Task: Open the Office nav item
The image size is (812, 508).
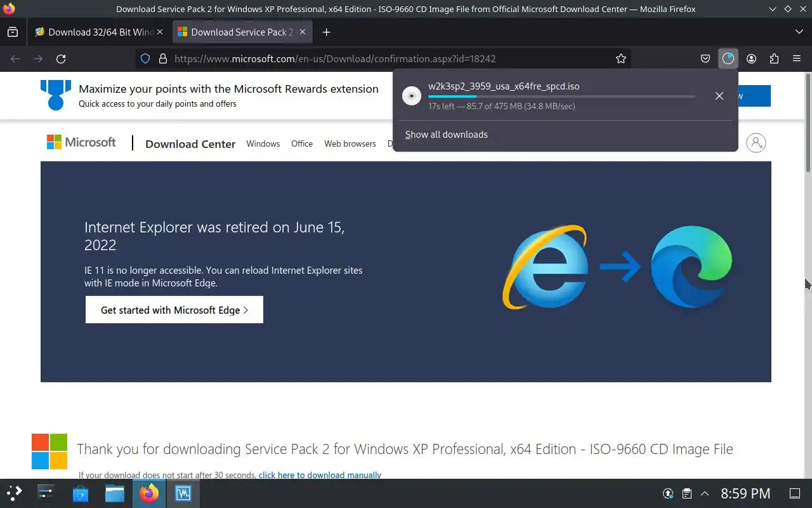Action: [302, 144]
